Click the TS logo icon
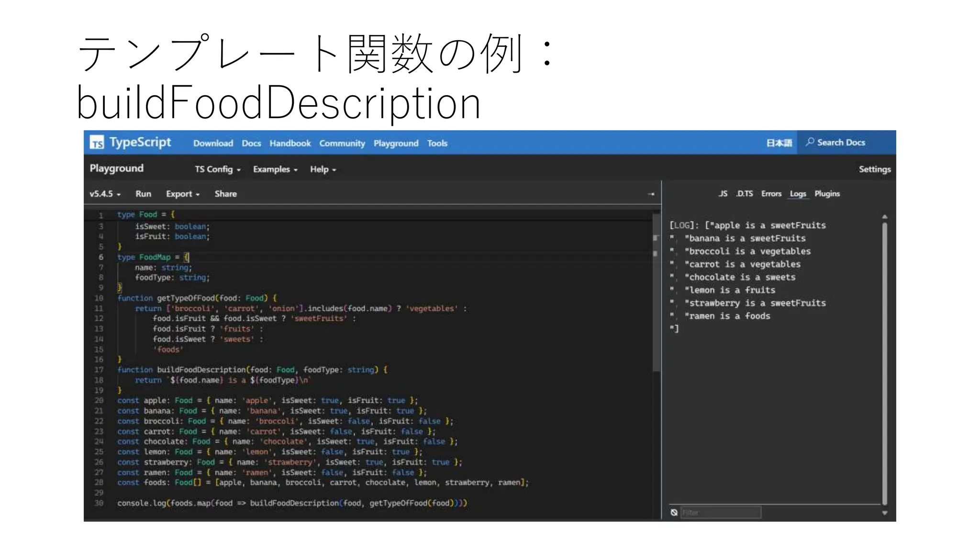The height and width of the screenshot is (551, 980). [97, 143]
